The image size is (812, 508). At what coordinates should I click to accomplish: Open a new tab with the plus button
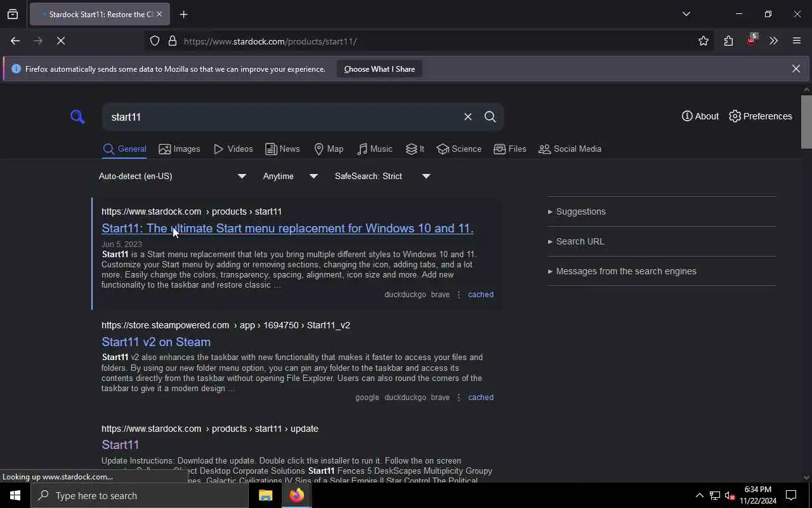(183, 14)
